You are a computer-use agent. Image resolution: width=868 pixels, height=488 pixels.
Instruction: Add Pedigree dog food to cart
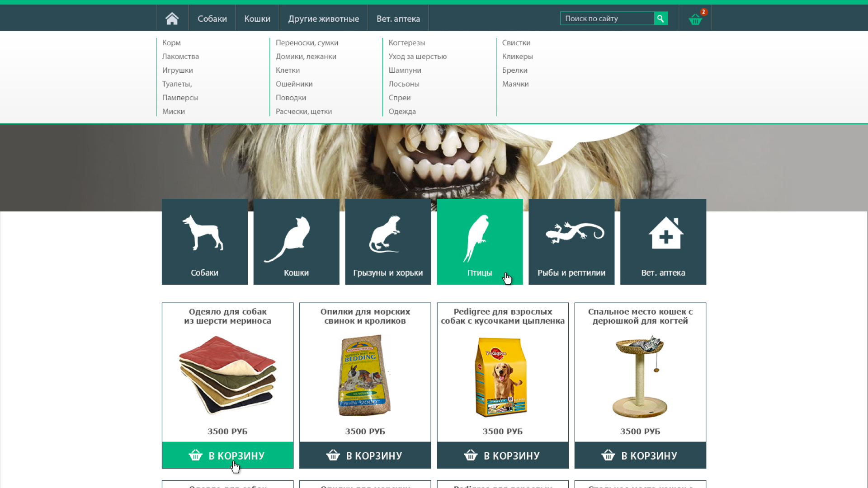pos(503,455)
